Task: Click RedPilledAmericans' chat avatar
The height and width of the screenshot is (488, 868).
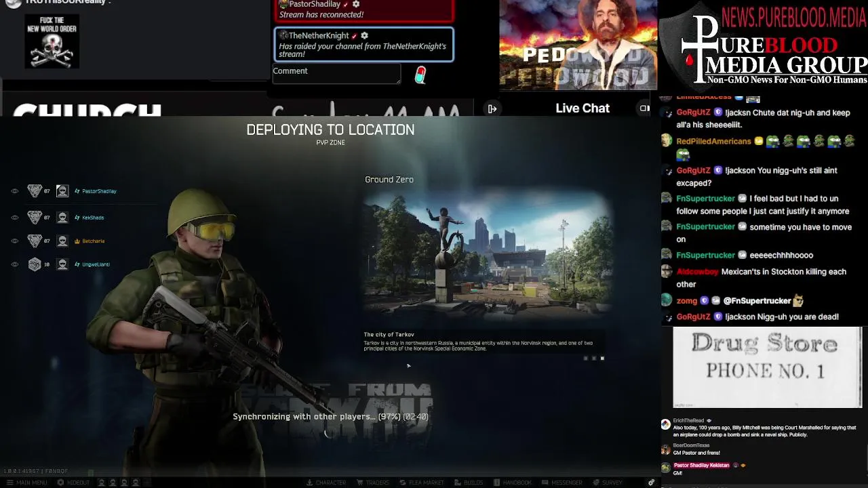Action: click(667, 141)
